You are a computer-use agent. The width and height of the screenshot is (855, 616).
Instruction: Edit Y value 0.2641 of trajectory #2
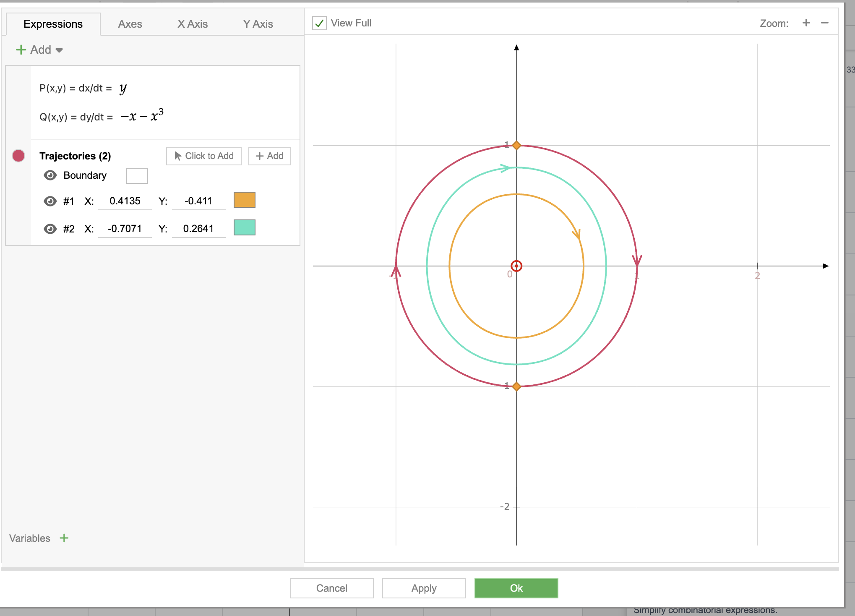tap(198, 229)
